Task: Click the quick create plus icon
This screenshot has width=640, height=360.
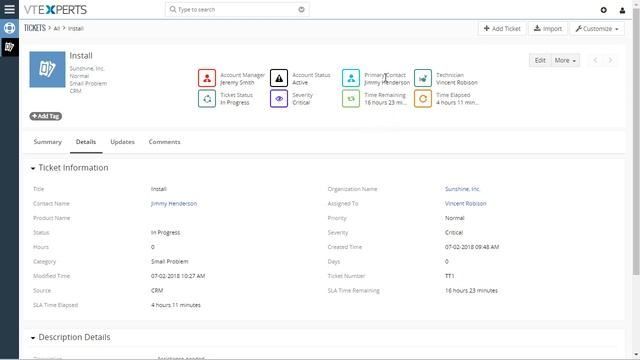Action: point(603,10)
